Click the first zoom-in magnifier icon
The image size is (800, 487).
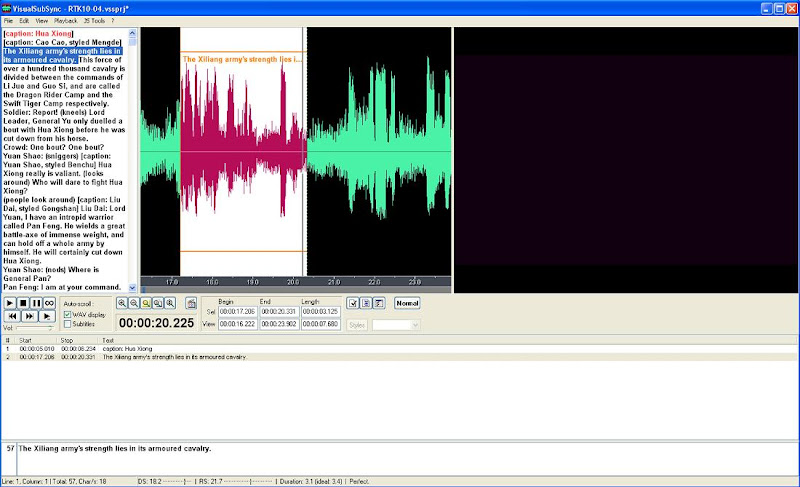122,303
